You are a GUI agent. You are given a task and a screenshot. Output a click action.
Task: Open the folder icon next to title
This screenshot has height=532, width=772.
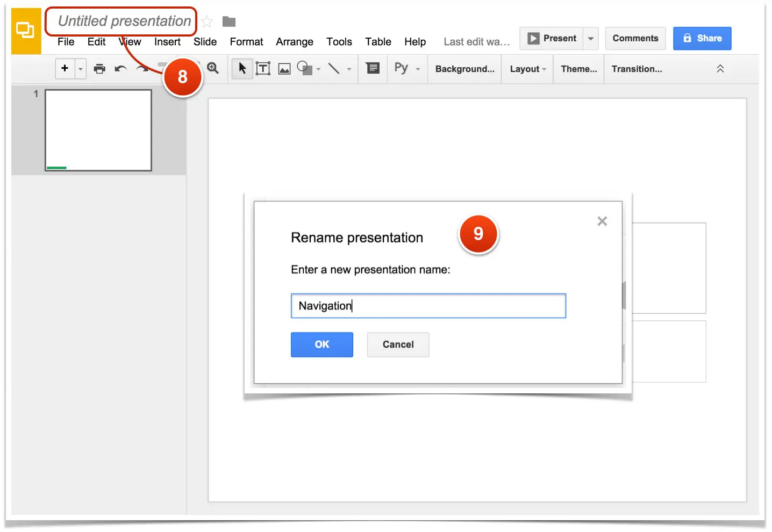tap(229, 21)
